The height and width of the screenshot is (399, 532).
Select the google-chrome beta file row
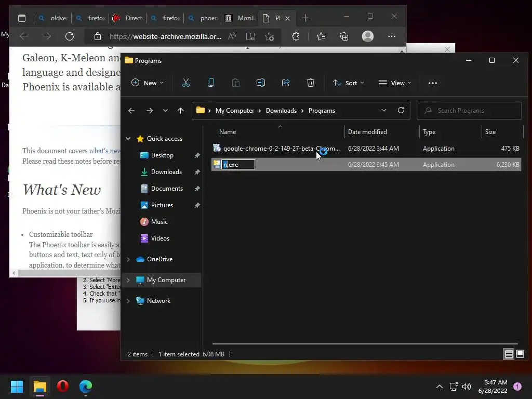click(366, 148)
